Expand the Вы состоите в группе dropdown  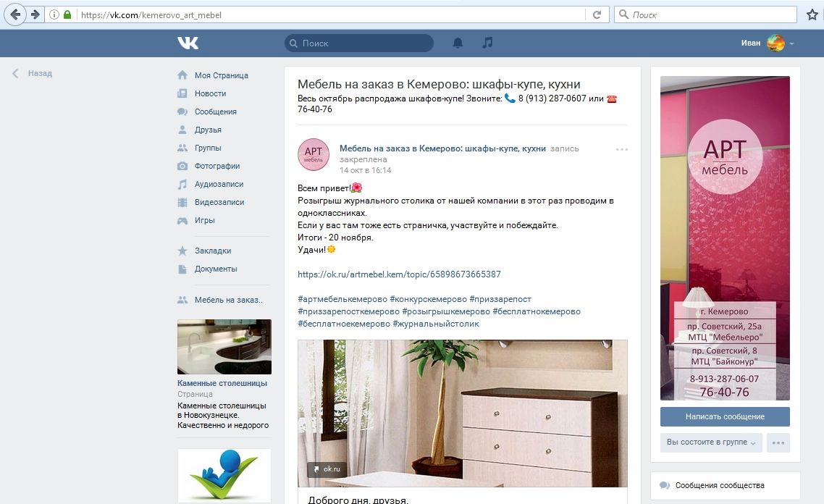[x=710, y=442]
